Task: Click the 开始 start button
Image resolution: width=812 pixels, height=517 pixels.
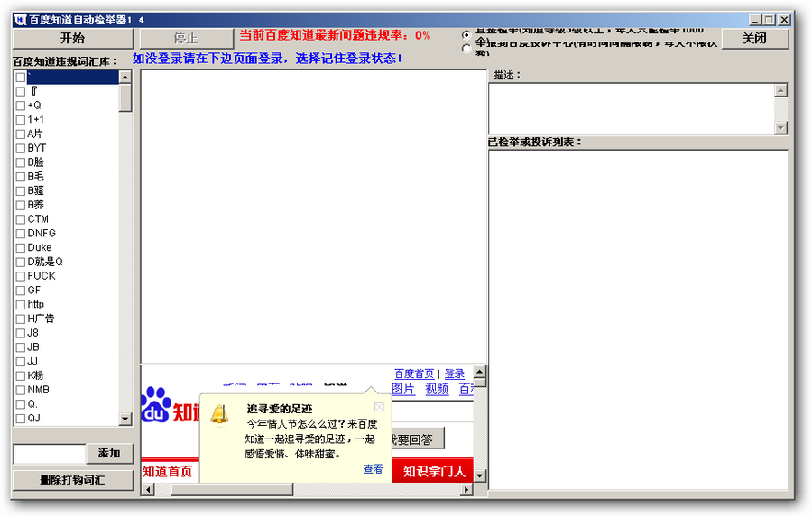Action: click(x=72, y=38)
